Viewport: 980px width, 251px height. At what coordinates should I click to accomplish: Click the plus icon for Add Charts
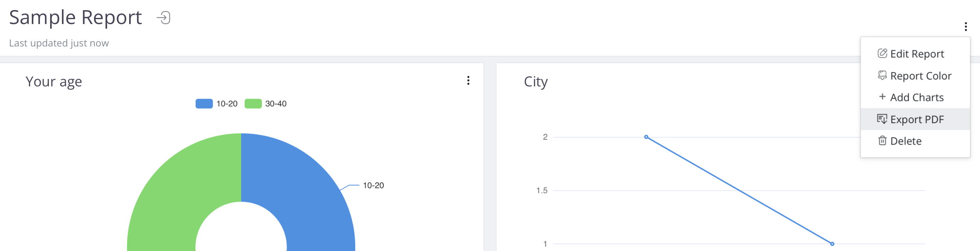point(882,97)
